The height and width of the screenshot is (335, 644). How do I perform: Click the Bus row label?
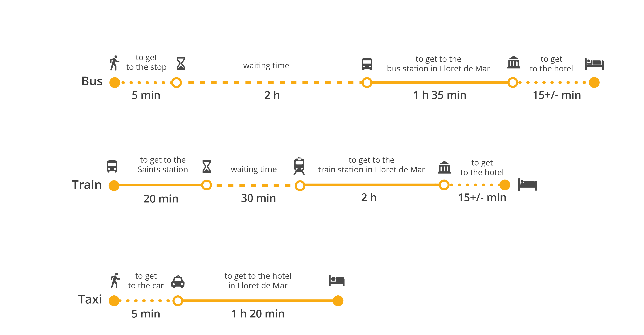click(x=92, y=81)
